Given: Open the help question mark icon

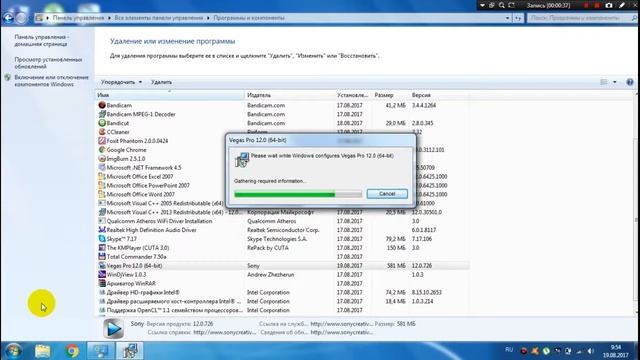Looking at the screenshot, I should click(x=630, y=82).
